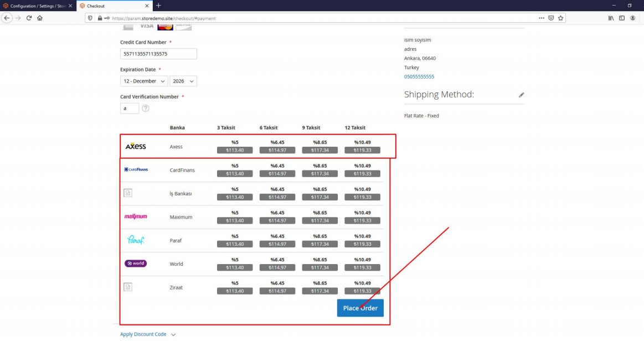Pick Paraf 12 Taksit installment price
Image resolution: width=644 pixels, height=341 pixels.
(x=362, y=244)
